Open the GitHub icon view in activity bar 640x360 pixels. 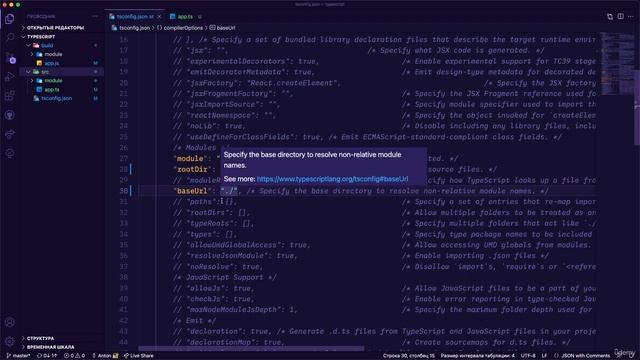[x=10, y=115]
